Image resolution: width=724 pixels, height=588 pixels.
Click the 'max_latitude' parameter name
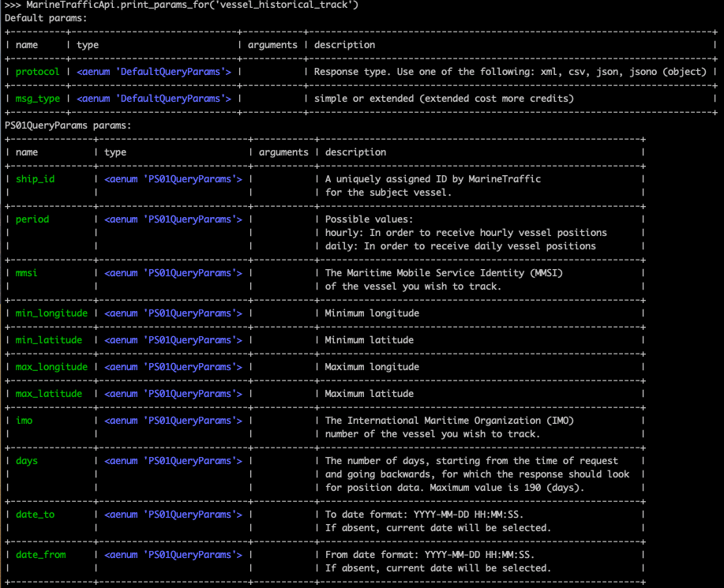(x=48, y=394)
